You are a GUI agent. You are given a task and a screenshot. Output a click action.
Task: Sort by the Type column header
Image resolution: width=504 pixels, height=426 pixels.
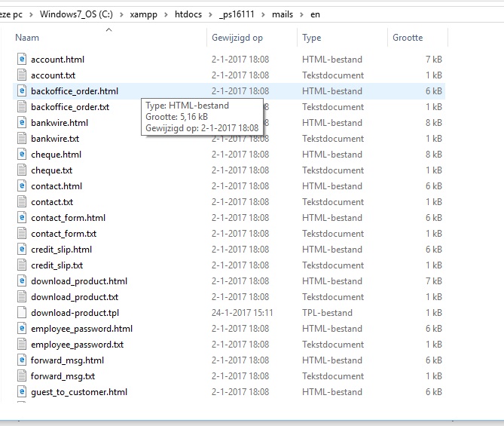tap(311, 38)
